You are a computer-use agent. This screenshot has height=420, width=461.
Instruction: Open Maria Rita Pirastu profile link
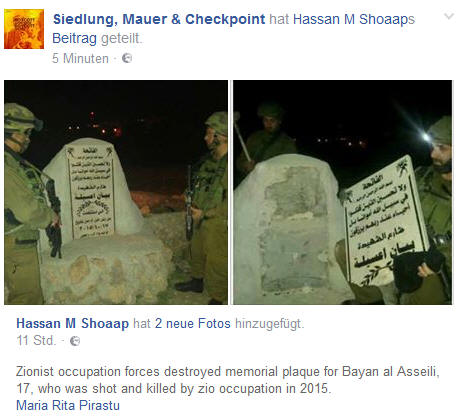[x=68, y=406]
